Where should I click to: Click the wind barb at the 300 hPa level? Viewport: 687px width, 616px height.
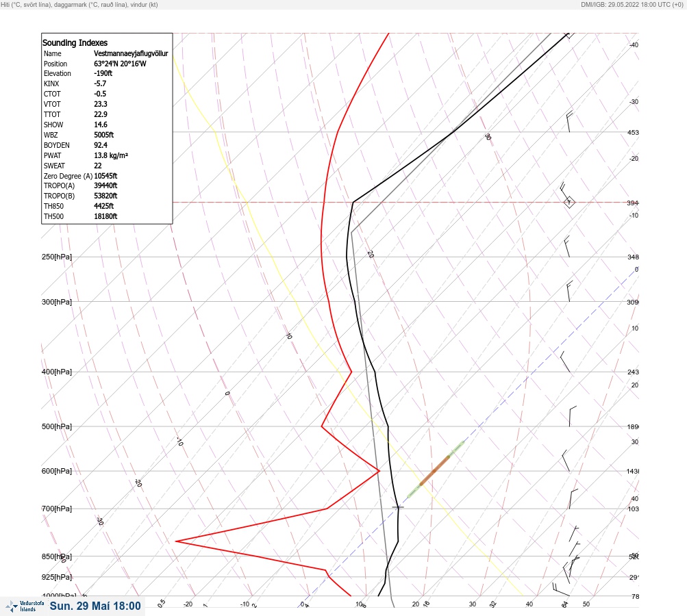coord(569,292)
